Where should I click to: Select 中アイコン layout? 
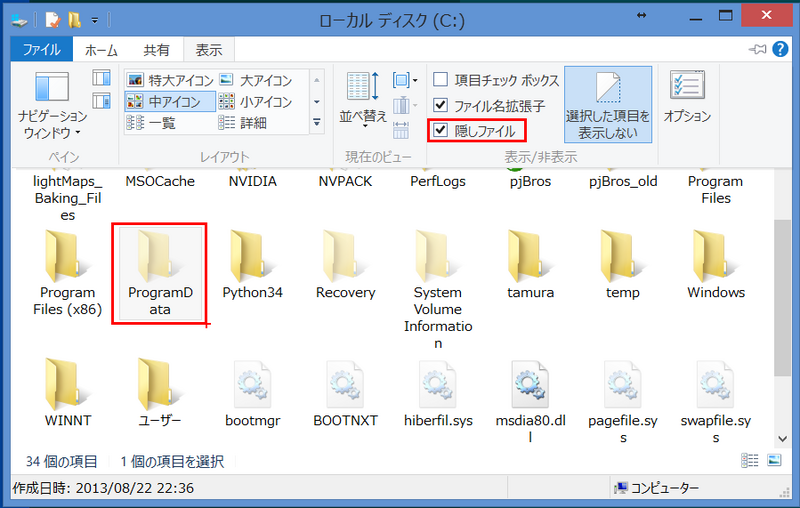tap(170, 101)
